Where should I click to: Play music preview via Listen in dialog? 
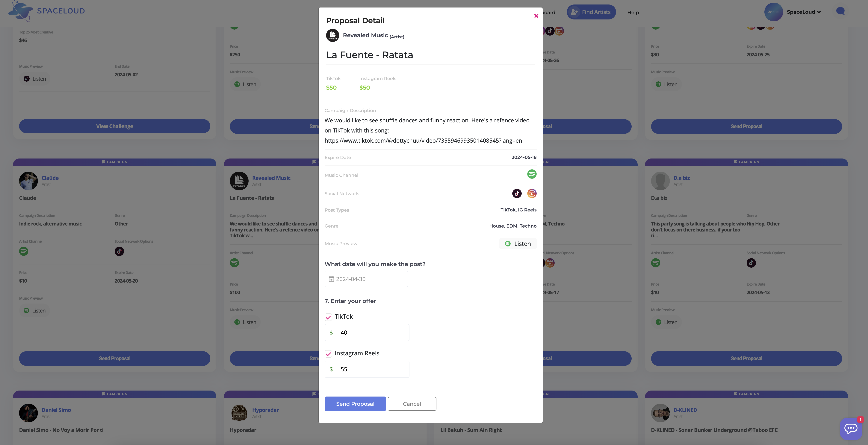pos(518,244)
